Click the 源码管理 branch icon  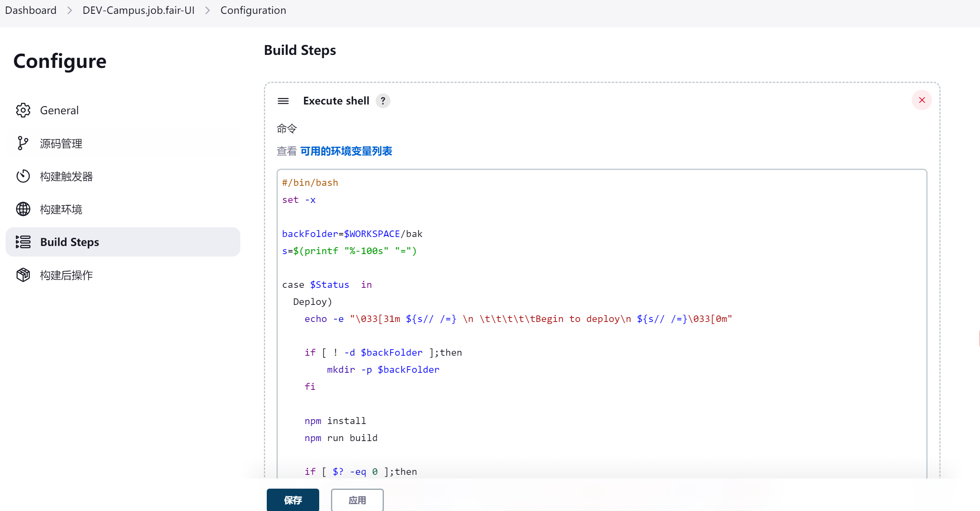click(23, 143)
